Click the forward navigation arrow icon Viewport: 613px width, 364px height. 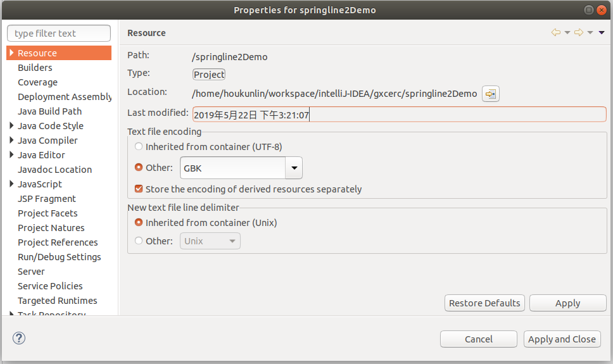[579, 32]
